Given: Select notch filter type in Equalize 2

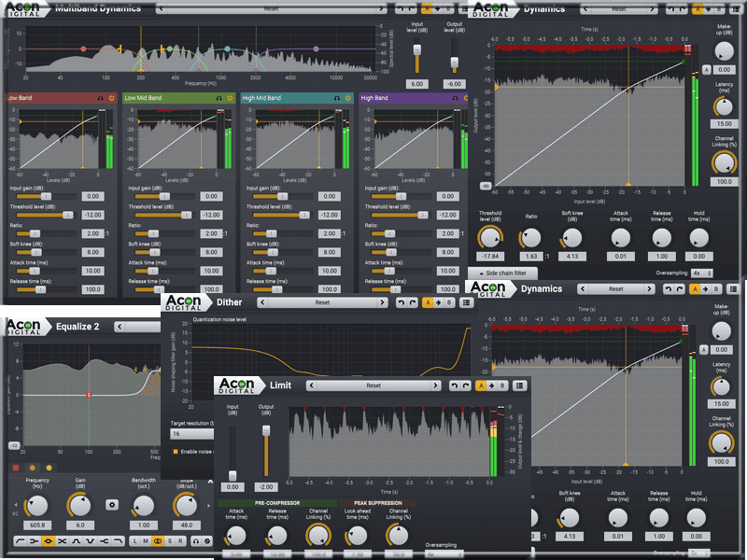Looking at the screenshot, I should coord(62,541).
